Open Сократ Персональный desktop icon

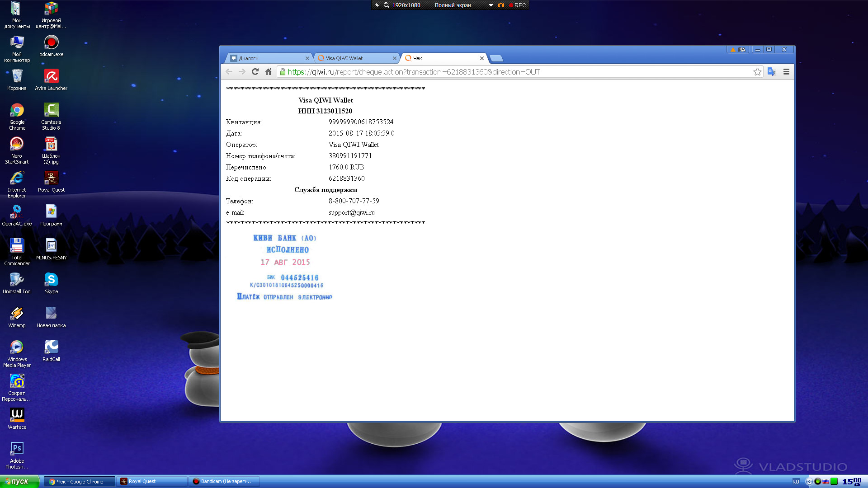coord(17,388)
